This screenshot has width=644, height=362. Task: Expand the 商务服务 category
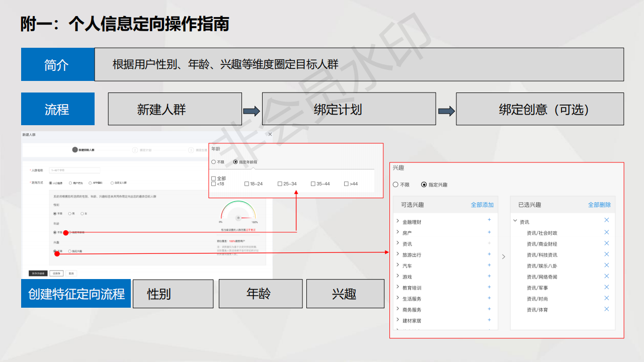tap(397, 309)
